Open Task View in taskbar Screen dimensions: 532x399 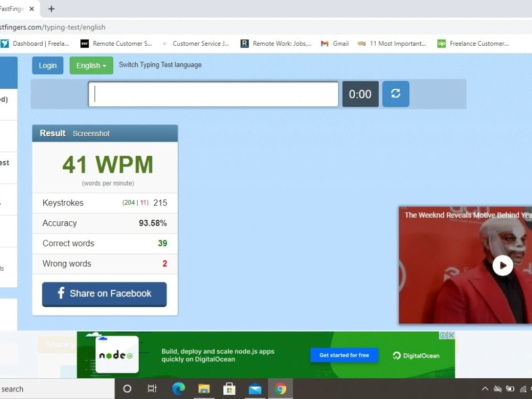click(x=152, y=389)
